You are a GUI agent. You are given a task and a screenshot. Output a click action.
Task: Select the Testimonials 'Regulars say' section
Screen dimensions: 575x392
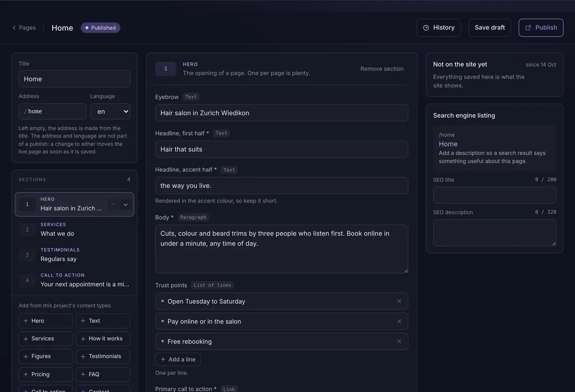click(74, 255)
